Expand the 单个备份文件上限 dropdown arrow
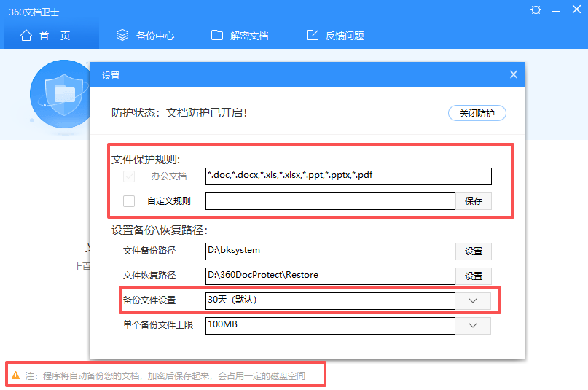588x390 pixels. click(474, 325)
